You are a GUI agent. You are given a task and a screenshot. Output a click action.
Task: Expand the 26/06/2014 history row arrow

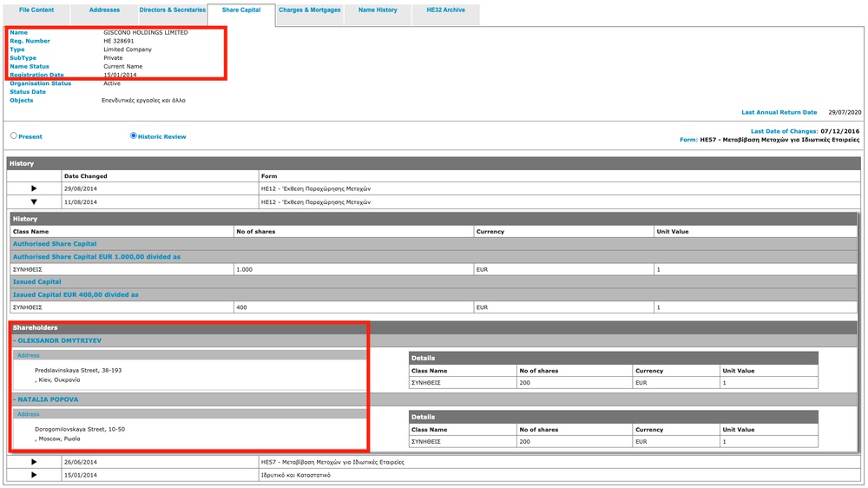[x=34, y=462]
